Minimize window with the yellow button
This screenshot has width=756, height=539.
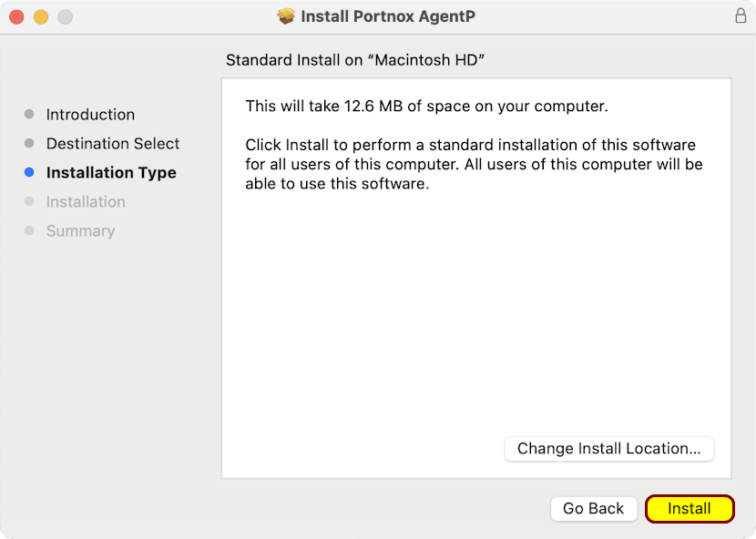pyautogui.click(x=41, y=17)
